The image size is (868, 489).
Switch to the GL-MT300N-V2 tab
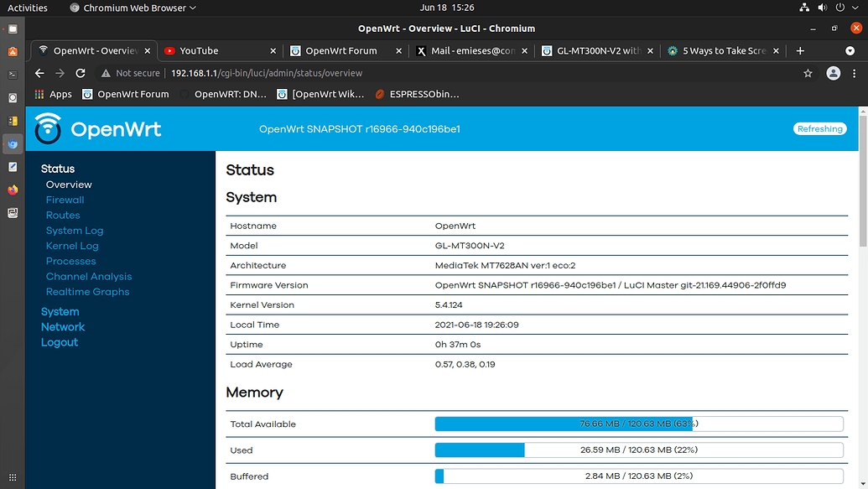point(597,50)
